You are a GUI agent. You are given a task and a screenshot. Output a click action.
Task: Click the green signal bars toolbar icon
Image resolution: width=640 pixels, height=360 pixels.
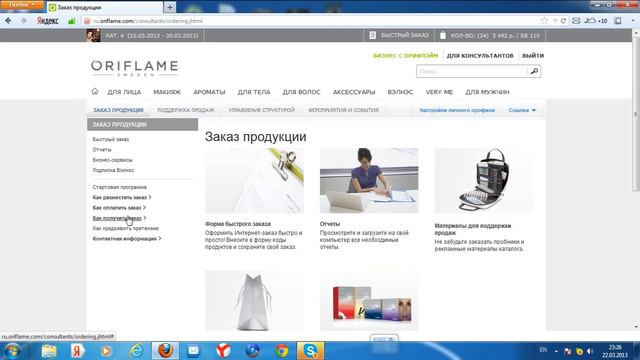tap(71, 21)
